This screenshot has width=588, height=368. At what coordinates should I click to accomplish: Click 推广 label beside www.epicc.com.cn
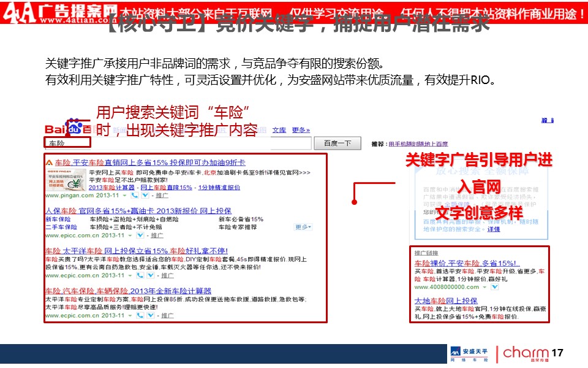pos(157,236)
